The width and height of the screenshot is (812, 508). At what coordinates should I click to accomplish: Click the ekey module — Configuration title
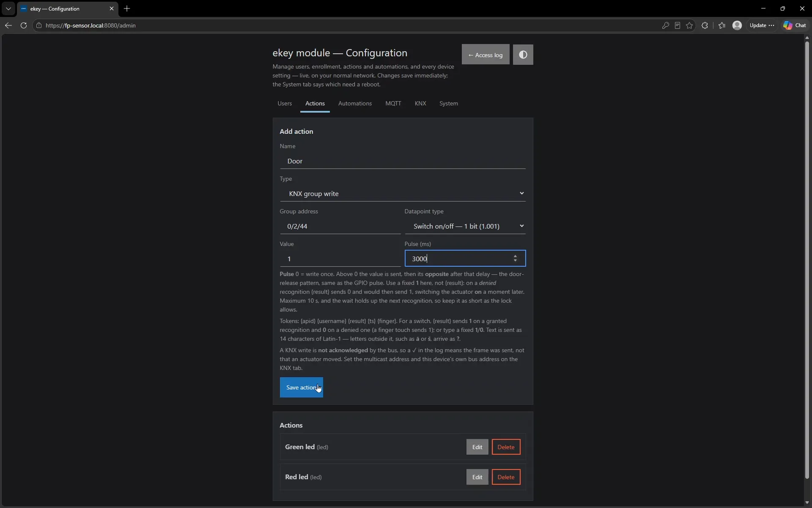point(340,53)
